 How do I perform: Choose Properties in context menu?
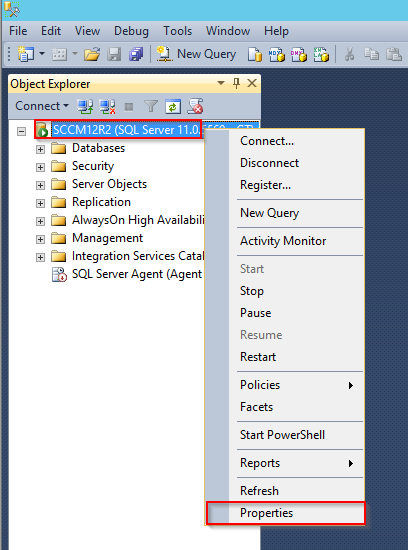point(285,513)
